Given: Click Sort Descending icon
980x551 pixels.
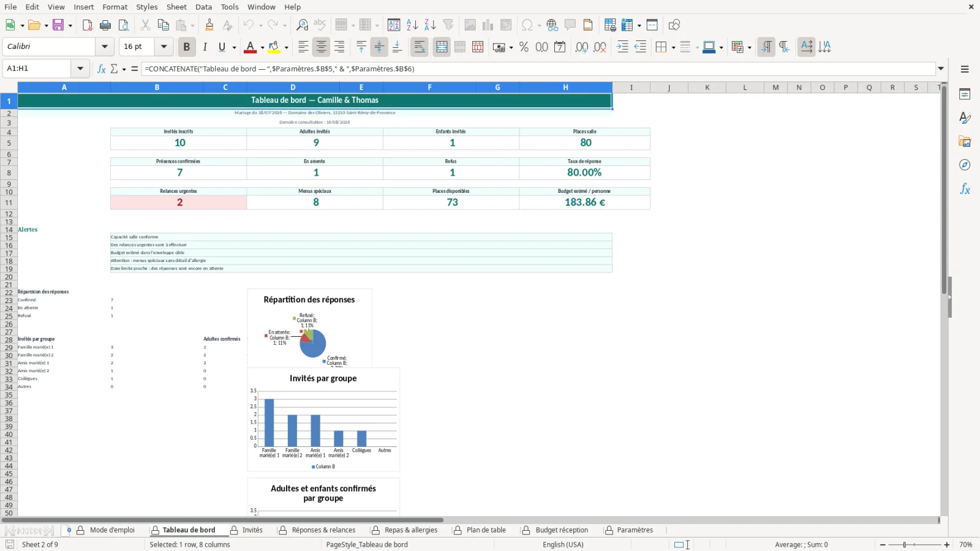Looking at the screenshot, I should [430, 25].
